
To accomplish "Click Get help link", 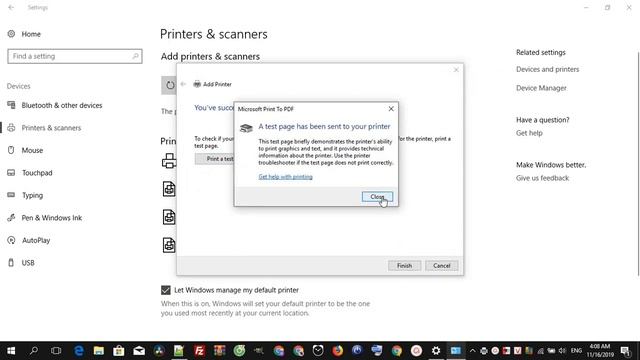I will click(529, 133).
